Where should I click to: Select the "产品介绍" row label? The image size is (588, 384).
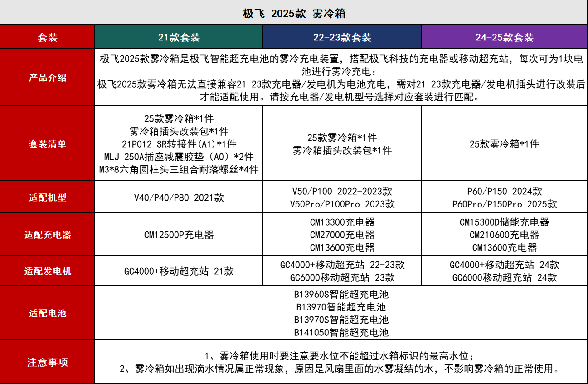[x=48, y=78]
